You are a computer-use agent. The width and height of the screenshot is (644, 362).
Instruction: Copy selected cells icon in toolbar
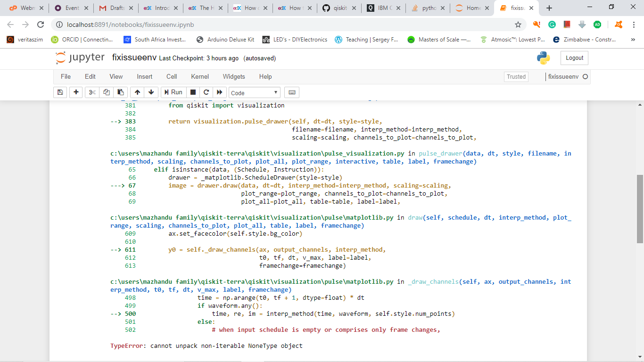coord(107,92)
